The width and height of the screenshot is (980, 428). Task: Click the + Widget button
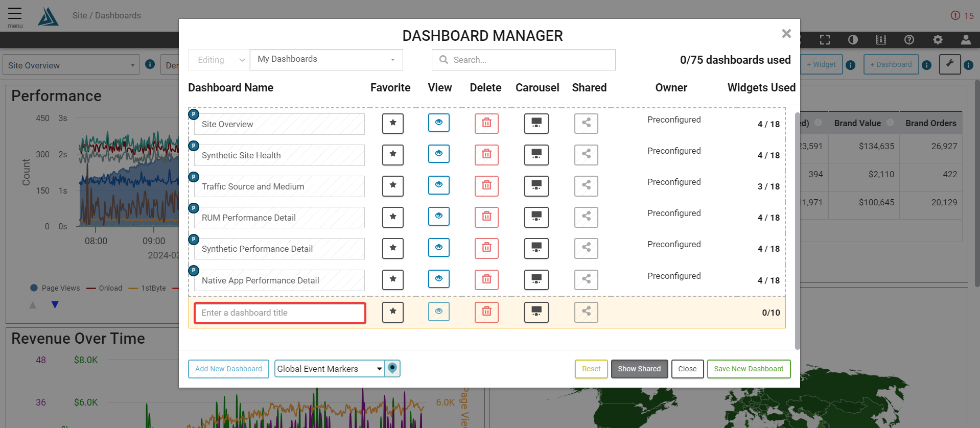tap(821, 64)
